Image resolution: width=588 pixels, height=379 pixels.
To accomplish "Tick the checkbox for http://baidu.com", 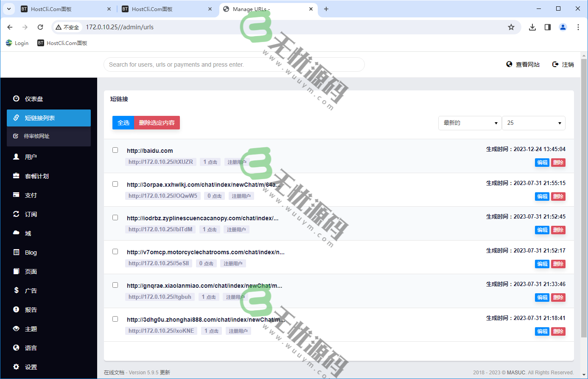I will [115, 150].
